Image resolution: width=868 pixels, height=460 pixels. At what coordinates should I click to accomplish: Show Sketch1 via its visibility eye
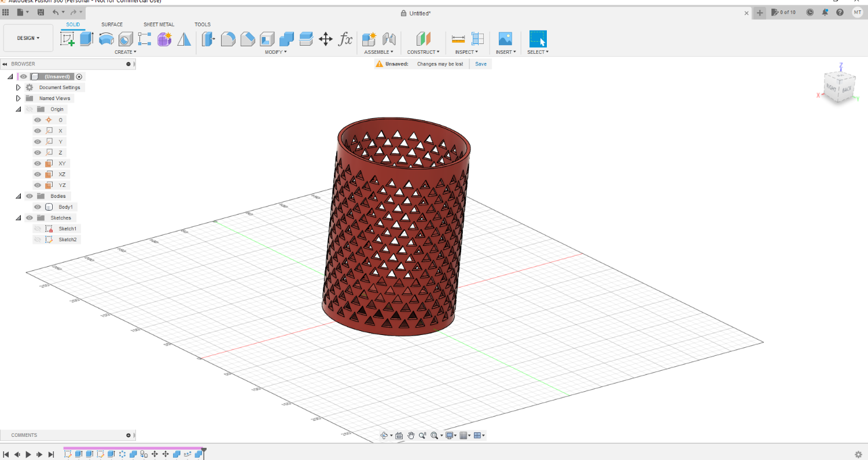coord(38,229)
